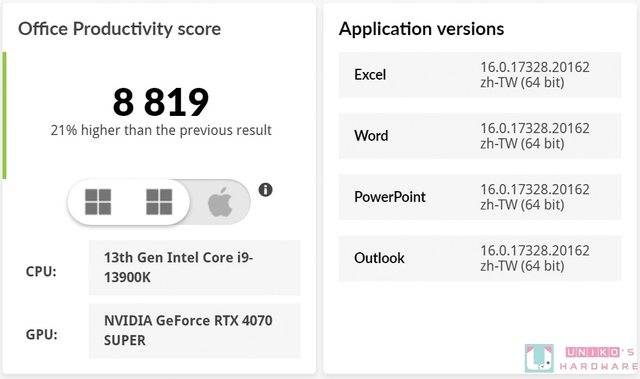Click Excel version number 16.0.17328.20162

pos(535,67)
